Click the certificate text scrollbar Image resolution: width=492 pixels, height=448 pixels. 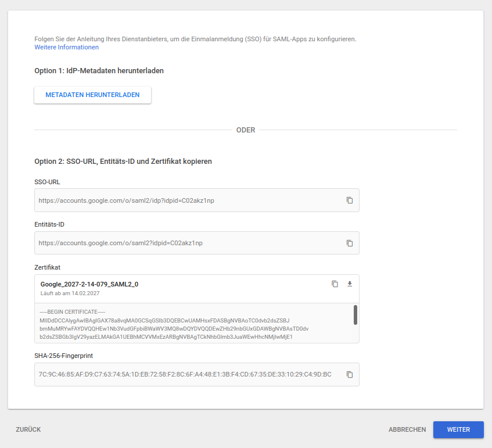click(x=355, y=315)
